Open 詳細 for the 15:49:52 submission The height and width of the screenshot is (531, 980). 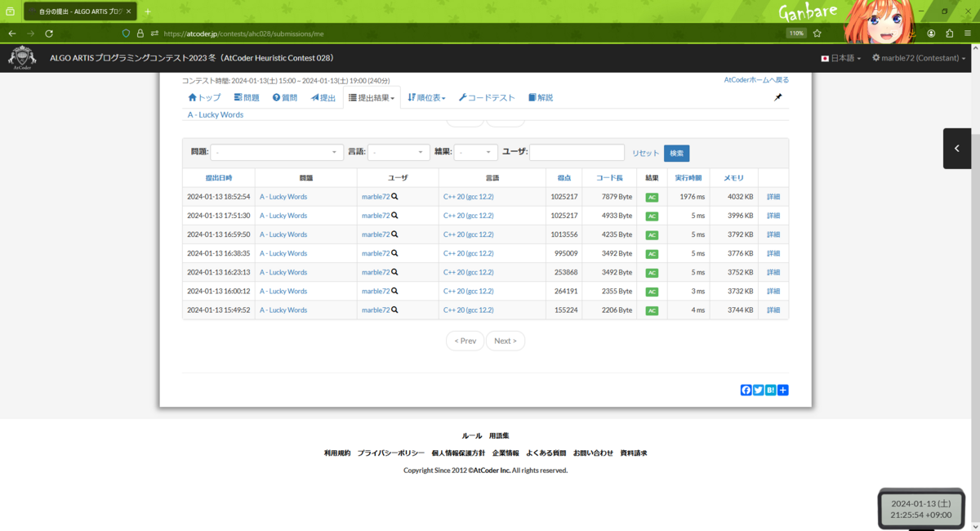click(773, 310)
